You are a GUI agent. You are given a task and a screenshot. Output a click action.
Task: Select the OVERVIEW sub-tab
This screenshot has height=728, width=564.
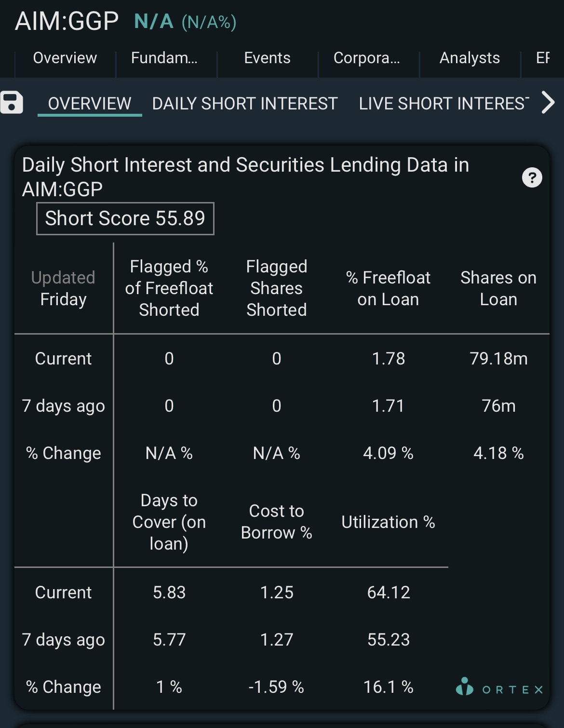pos(90,104)
